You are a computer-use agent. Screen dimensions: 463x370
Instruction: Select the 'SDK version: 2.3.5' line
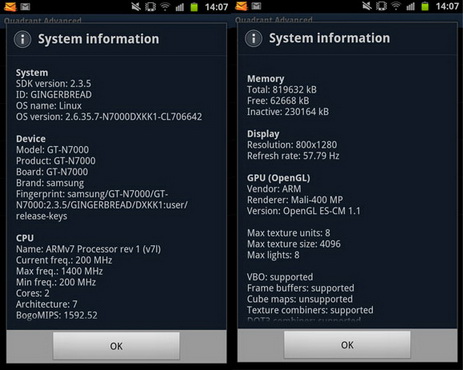53,84
